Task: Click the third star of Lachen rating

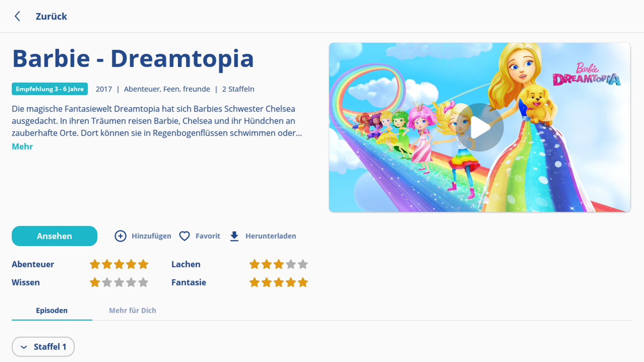Action: (279, 264)
